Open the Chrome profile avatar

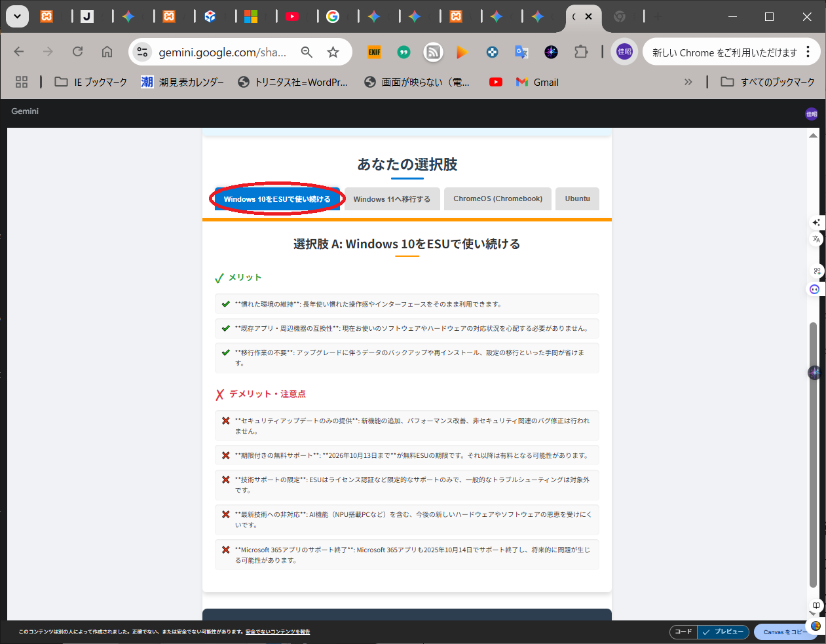[624, 52]
